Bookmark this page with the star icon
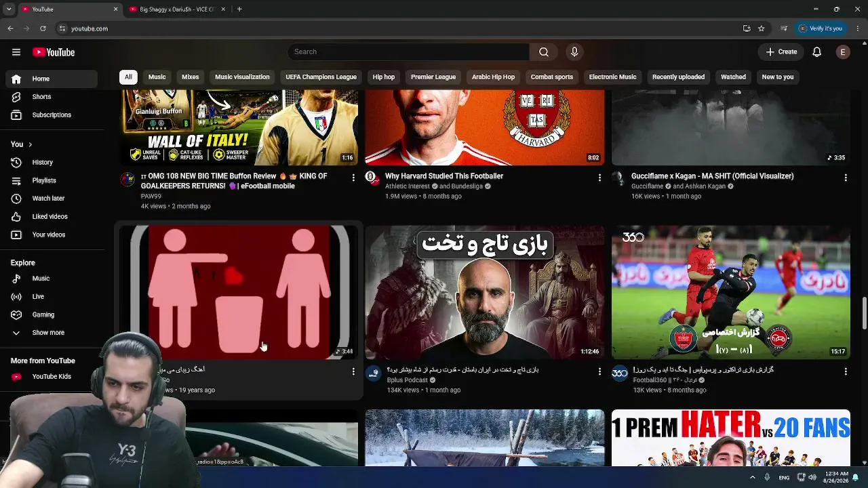This screenshot has height=488, width=868. click(762, 28)
